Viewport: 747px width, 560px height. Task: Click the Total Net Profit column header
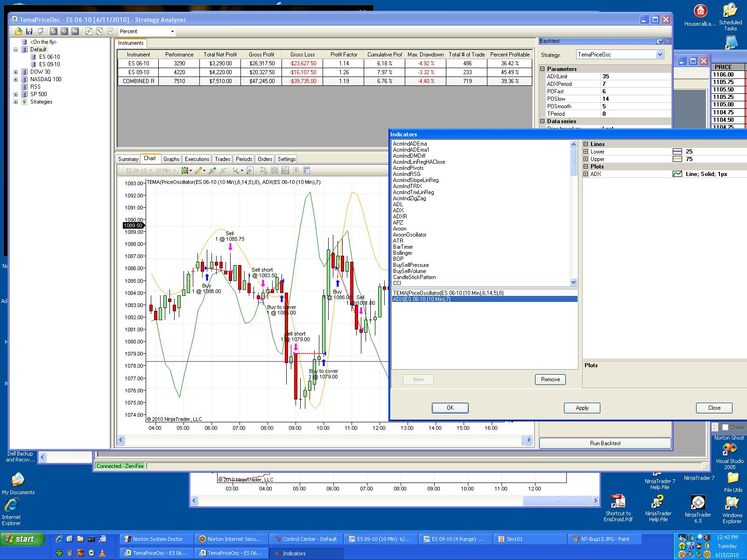point(220,55)
